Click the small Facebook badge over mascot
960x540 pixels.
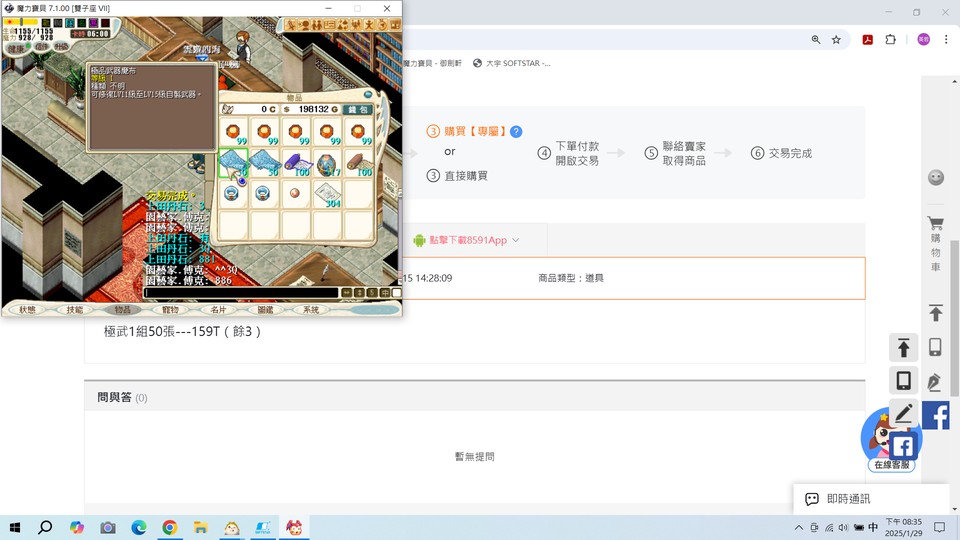point(902,445)
